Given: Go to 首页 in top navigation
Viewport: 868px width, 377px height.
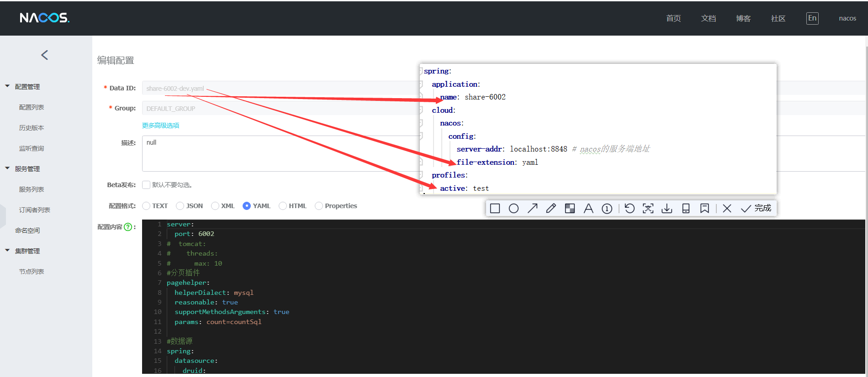Looking at the screenshot, I should point(673,18).
